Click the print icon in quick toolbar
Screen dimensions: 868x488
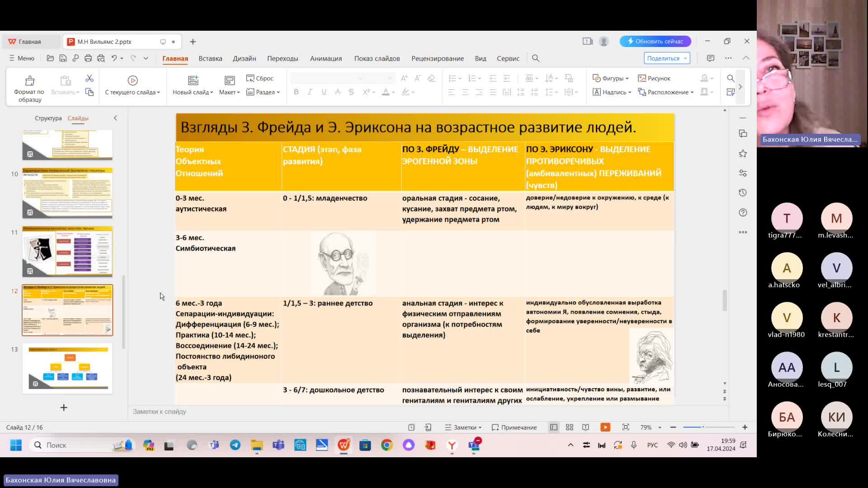(88, 58)
